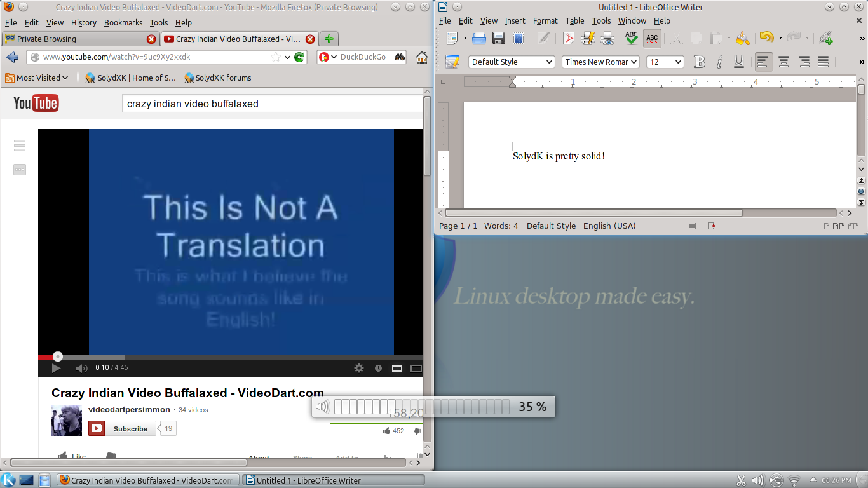Open a new Firefox tab
The height and width of the screenshot is (488, 868).
pyautogui.click(x=329, y=39)
